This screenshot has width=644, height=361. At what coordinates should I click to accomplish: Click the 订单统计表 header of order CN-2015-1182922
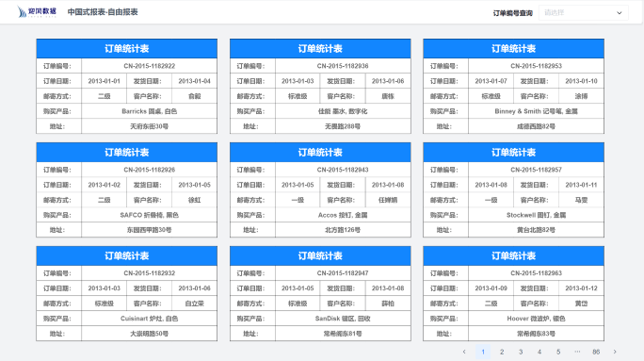click(x=126, y=48)
